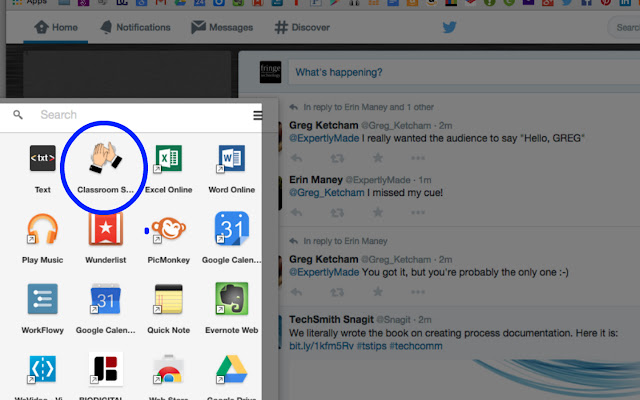Favorite Erin Maney's "missed my cue" tweet
The height and width of the screenshot is (400, 640).
click(378, 212)
